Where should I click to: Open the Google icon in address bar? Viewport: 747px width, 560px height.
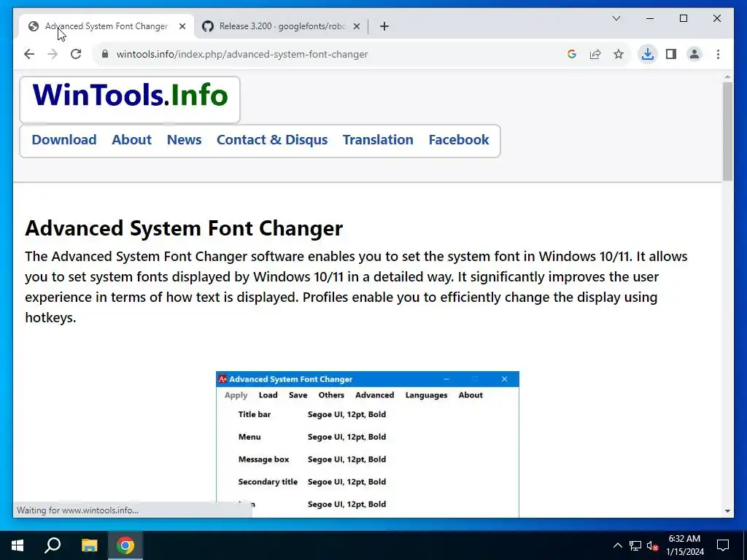572,54
